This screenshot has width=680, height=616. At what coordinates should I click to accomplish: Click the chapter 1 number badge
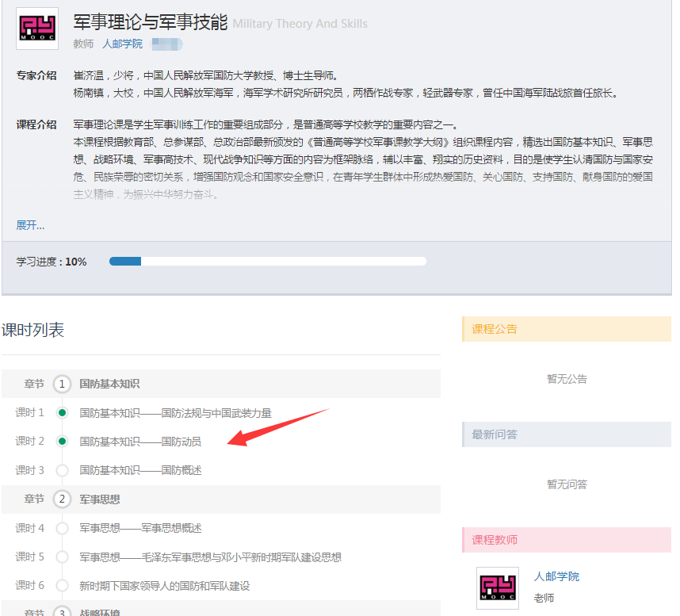click(x=62, y=383)
